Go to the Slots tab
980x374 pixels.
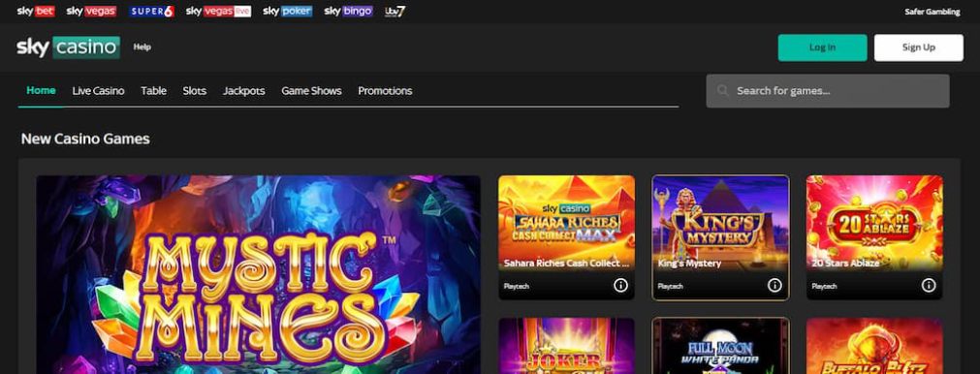tap(195, 90)
